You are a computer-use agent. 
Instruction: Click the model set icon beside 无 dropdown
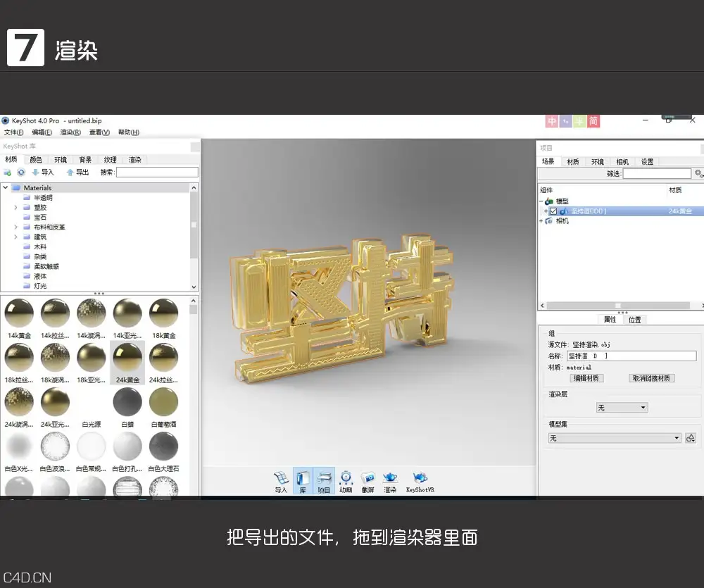[x=691, y=438]
